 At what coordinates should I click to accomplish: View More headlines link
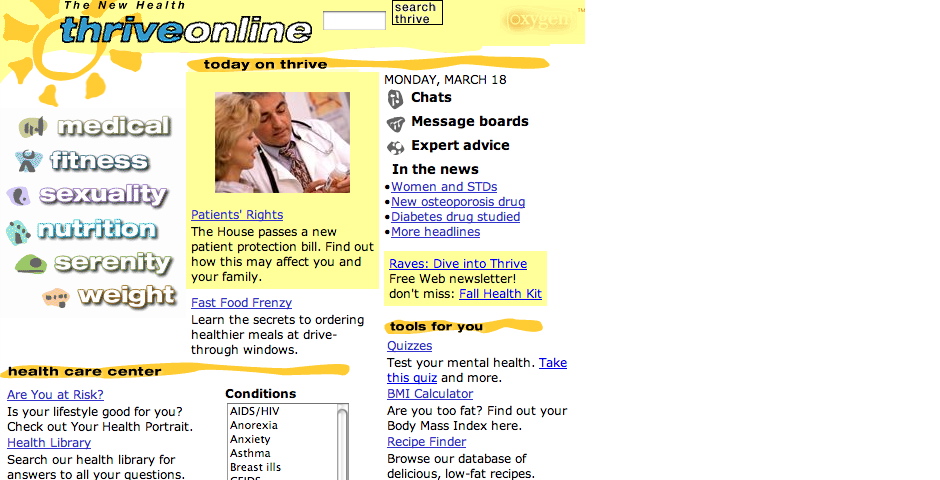pos(436,232)
